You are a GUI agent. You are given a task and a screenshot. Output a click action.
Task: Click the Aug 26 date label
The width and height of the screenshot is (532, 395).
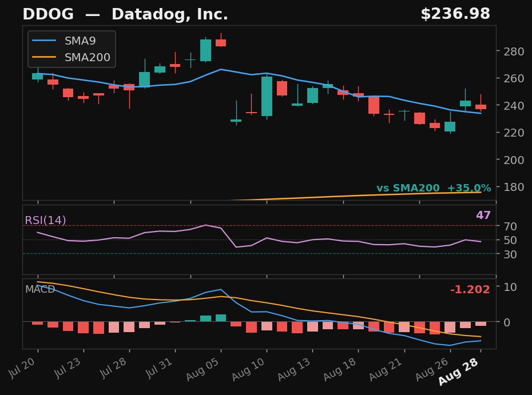pyautogui.click(x=432, y=369)
